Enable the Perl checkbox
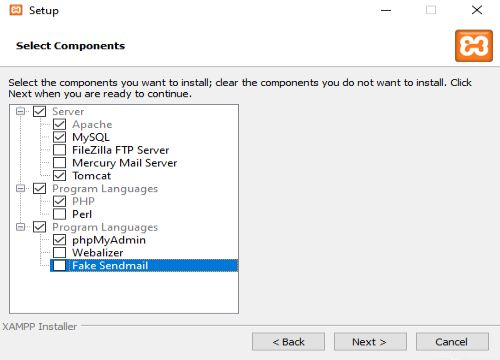The height and width of the screenshot is (360, 500). click(x=60, y=214)
